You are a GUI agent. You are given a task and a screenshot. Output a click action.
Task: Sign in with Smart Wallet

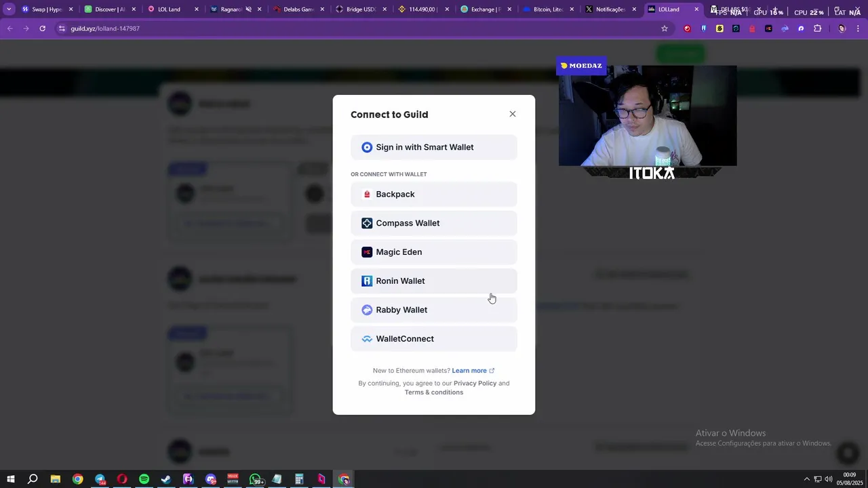coord(434,147)
